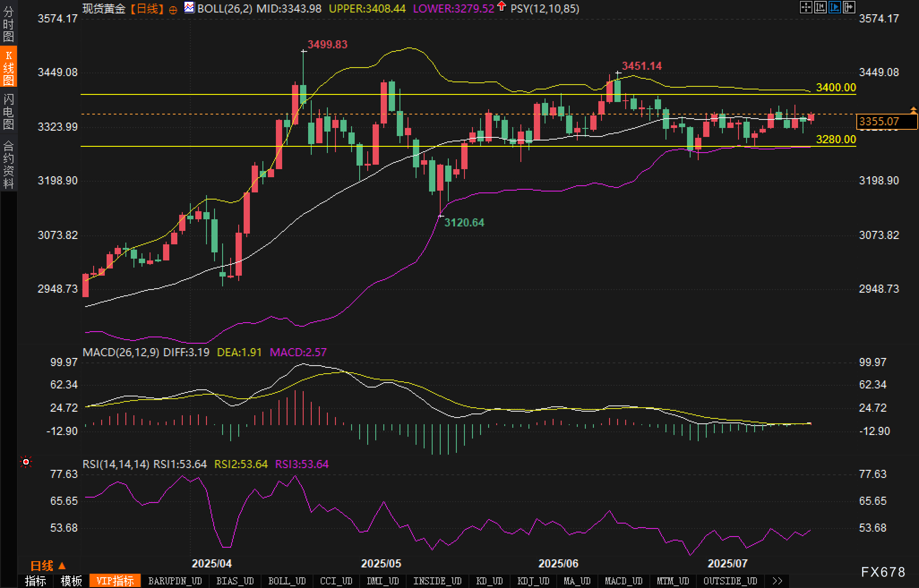Click the 模板 button in bottom bar
This screenshot has width=919, height=588.
71,581
